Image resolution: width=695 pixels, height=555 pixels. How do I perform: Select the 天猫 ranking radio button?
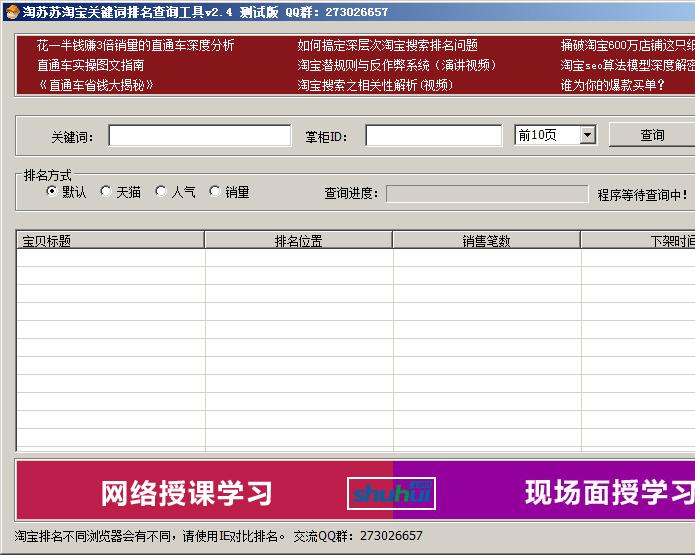coord(106,191)
